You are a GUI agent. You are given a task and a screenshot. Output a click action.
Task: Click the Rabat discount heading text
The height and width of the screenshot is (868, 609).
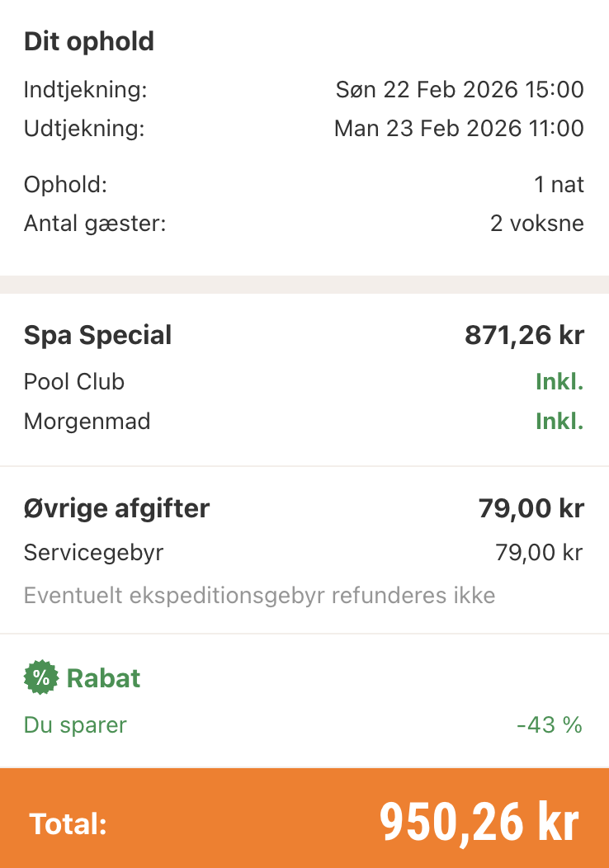(x=103, y=678)
